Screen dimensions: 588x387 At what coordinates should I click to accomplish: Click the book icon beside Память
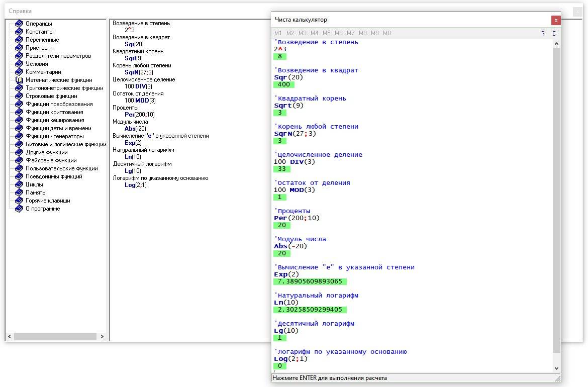coord(19,192)
